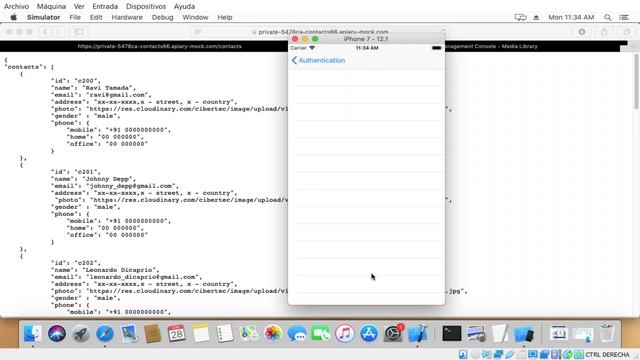
Task: Open Contacts book icon in Dock
Action: tap(153, 333)
